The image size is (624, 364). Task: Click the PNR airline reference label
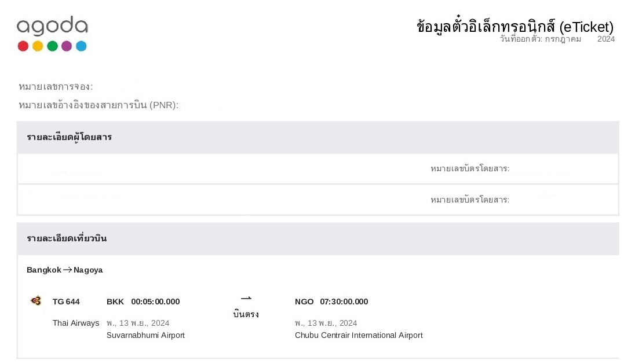[98, 105]
